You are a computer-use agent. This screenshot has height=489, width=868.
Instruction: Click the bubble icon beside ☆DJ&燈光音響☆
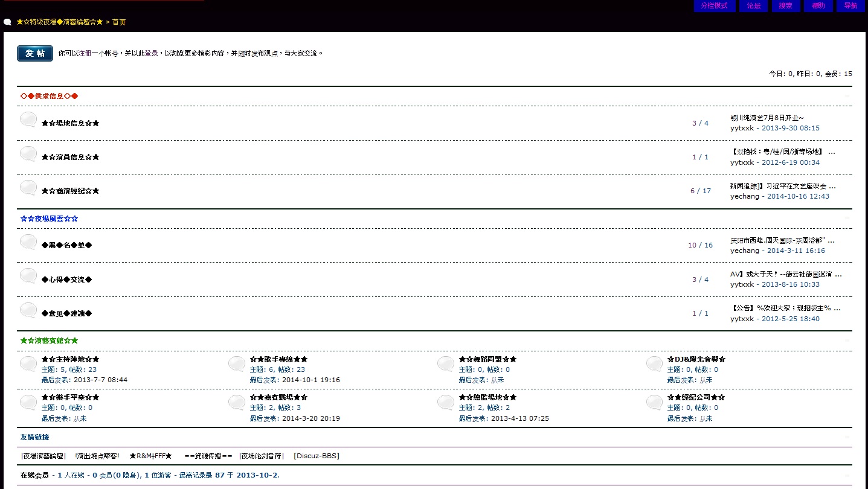pos(654,364)
